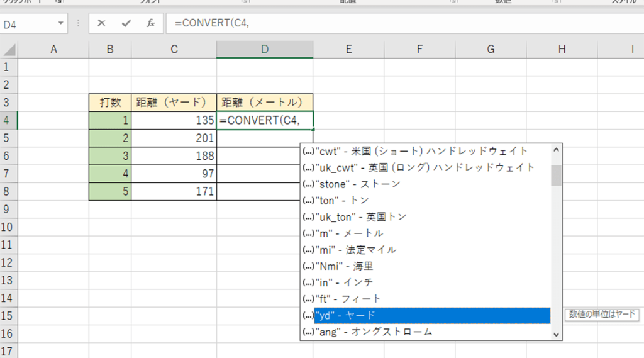Screen dimensions: 644x358
Task: Click cell C5 containing 201
Action: tap(174, 138)
